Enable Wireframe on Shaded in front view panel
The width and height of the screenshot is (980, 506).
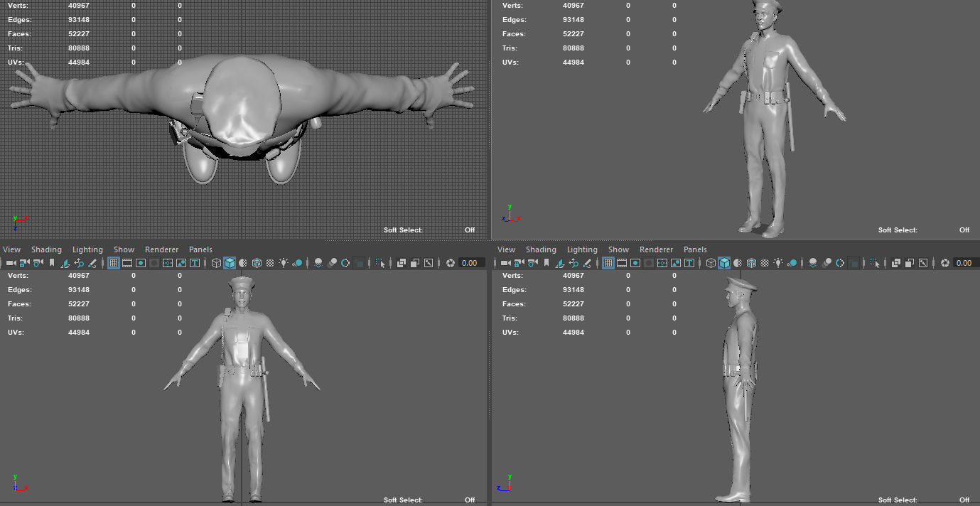pos(257,263)
